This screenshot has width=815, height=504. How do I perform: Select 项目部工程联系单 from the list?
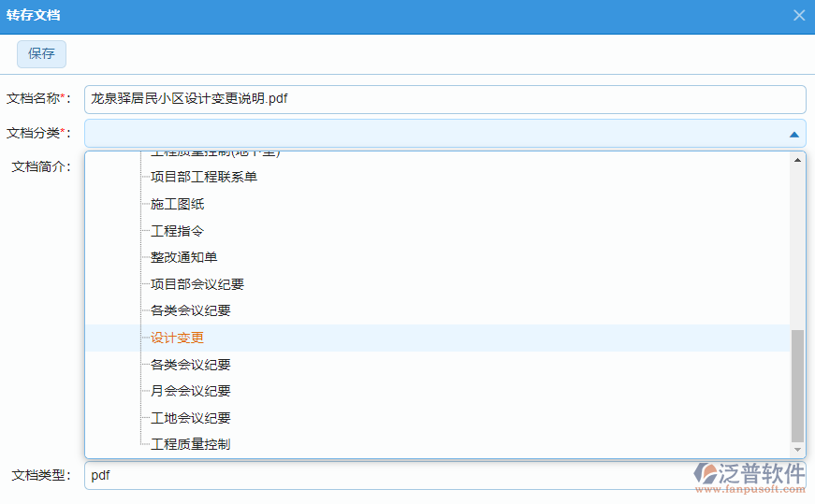point(203,177)
